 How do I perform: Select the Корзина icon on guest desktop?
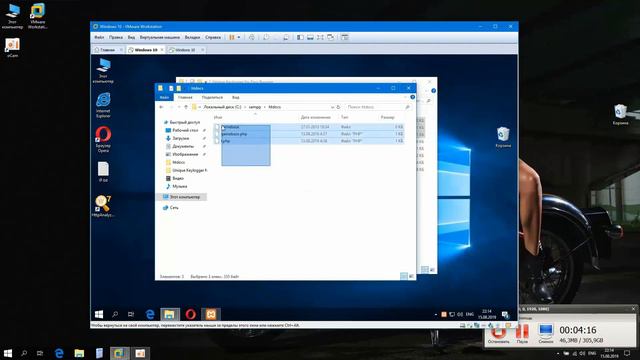[x=503, y=137]
